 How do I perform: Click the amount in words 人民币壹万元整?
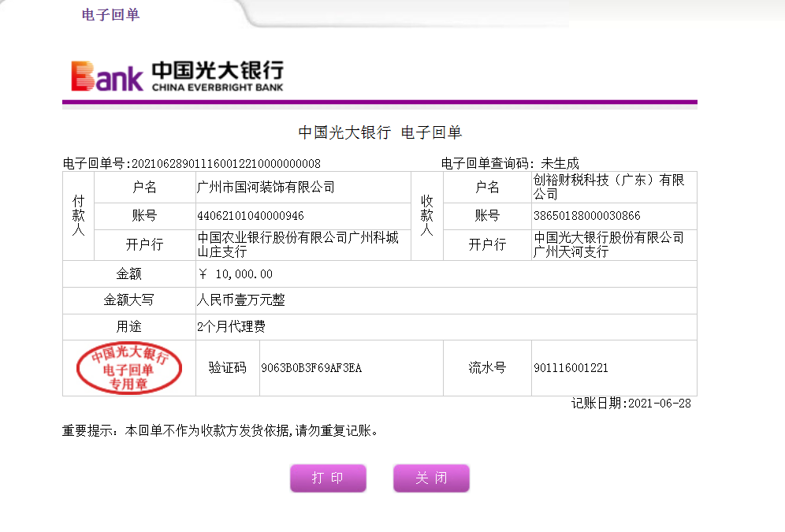pyautogui.click(x=241, y=299)
